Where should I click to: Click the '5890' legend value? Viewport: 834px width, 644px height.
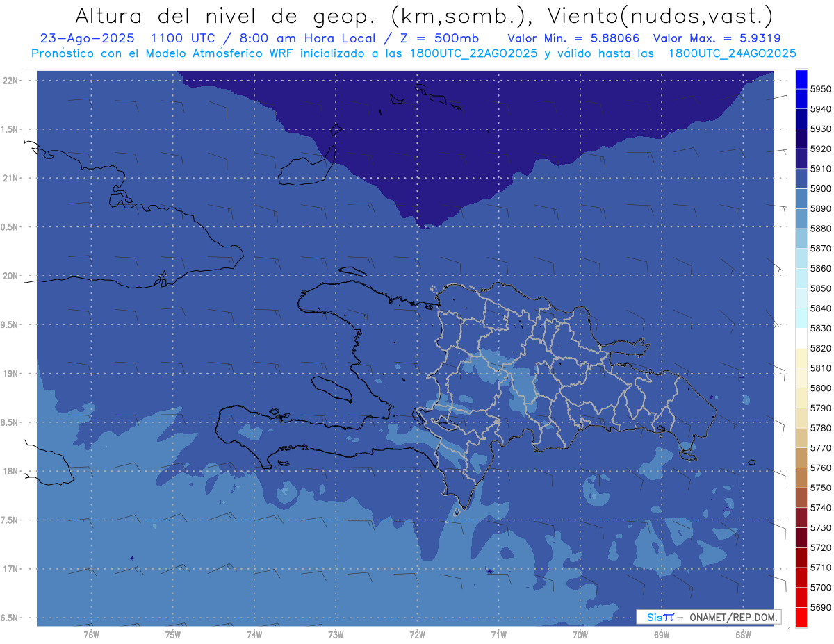pos(821,208)
